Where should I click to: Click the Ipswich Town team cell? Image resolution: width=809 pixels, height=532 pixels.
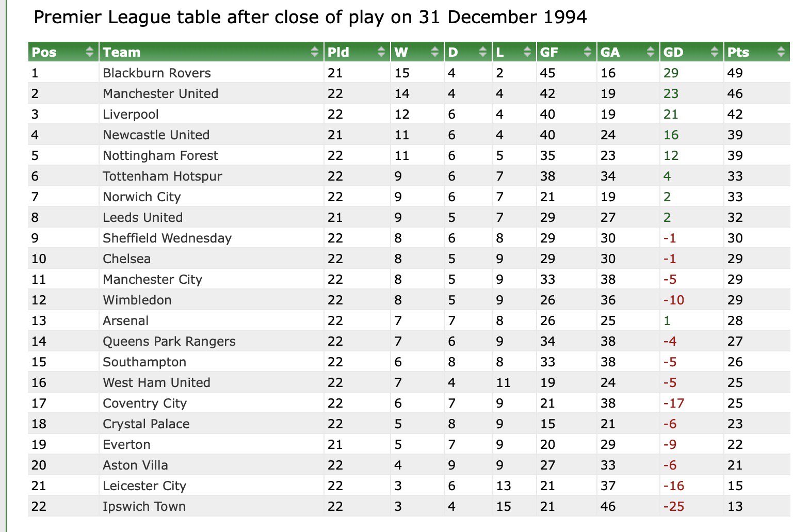point(144,507)
